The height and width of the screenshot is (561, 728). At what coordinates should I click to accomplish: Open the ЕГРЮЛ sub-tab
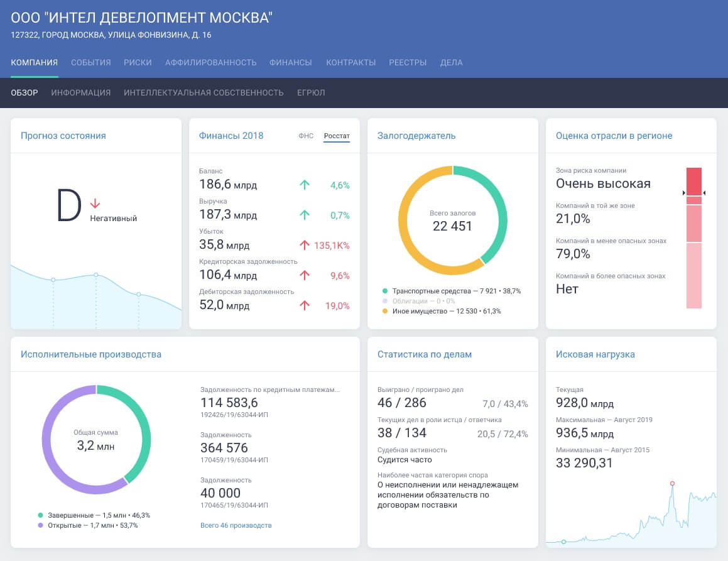[x=311, y=92]
